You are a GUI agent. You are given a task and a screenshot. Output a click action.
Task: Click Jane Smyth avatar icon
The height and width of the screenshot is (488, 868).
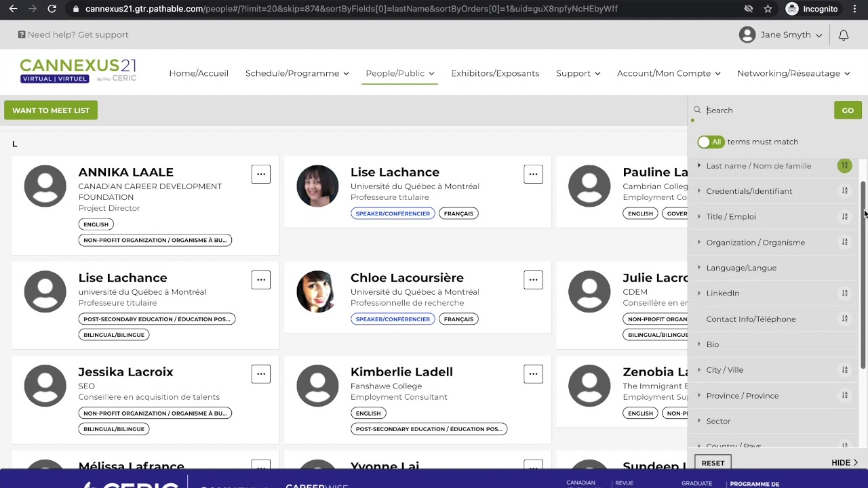tap(747, 35)
